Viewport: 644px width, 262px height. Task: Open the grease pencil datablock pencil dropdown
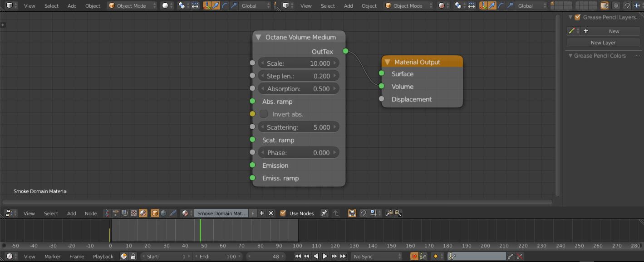(573, 31)
